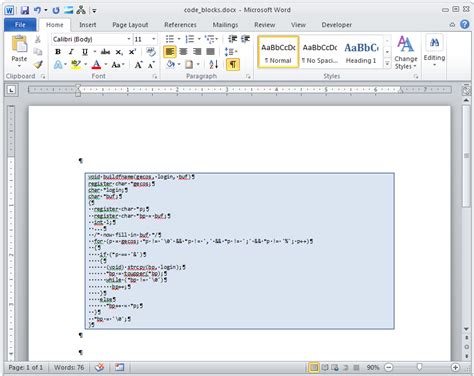Screen dimensions: 474x376
Task: Click the Undo arrow icon
Action: (37, 10)
